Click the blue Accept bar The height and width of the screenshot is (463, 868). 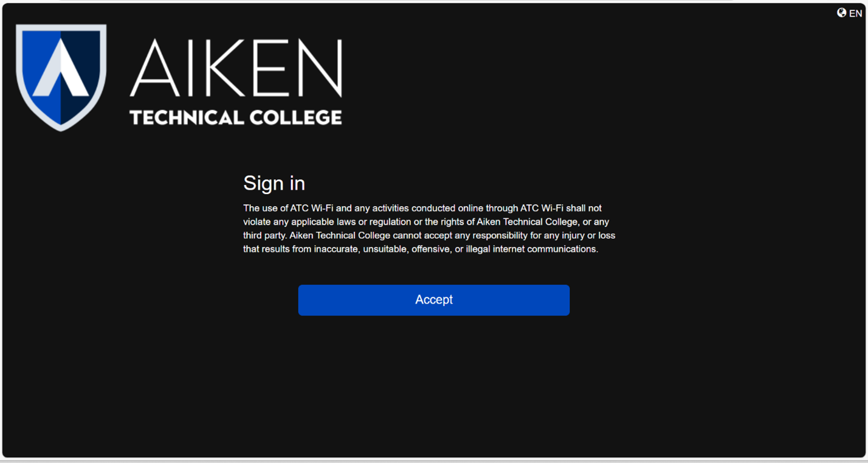pyautogui.click(x=433, y=300)
